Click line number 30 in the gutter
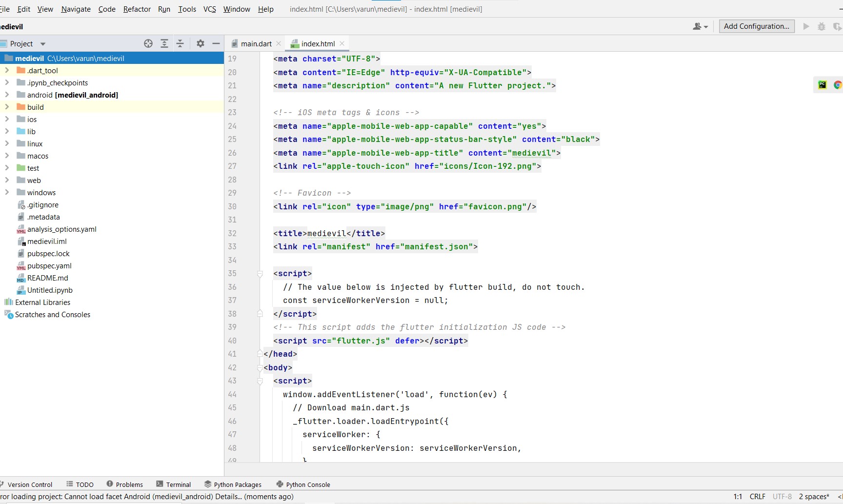 [x=232, y=206]
